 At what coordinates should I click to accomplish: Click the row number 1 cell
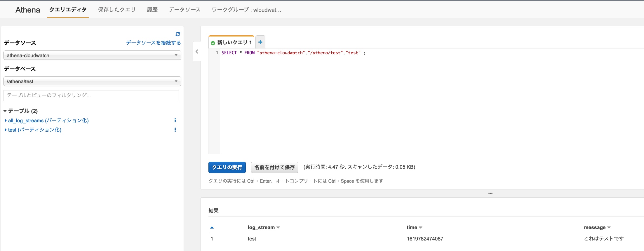tap(212, 239)
